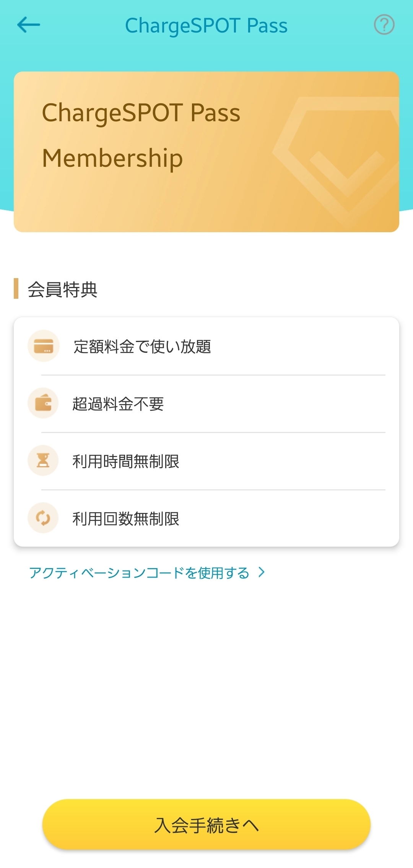Image resolution: width=413 pixels, height=868 pixels.
Task: Tap the wallet icon beside 超過料金不要
Action: [x=43, y=403]
